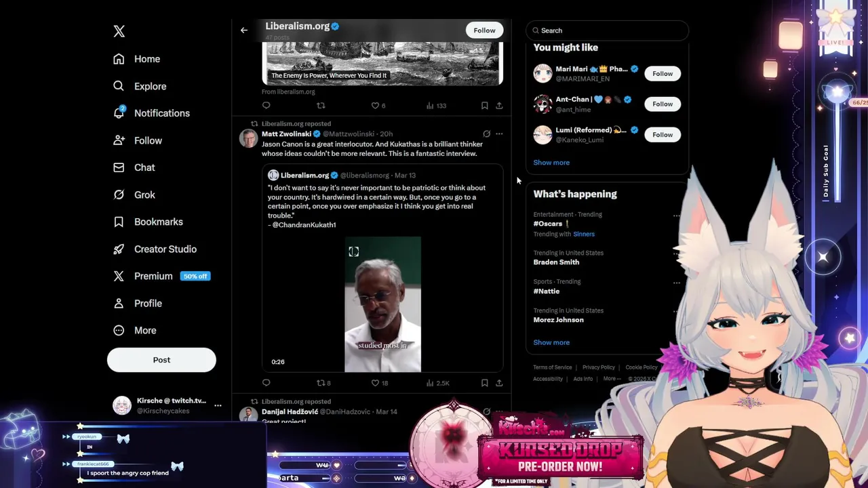Image resolution: width=868 pixels, height=488 pixels.
Task: Open the Accessibility footer link
Action: [x=548, y=379]
